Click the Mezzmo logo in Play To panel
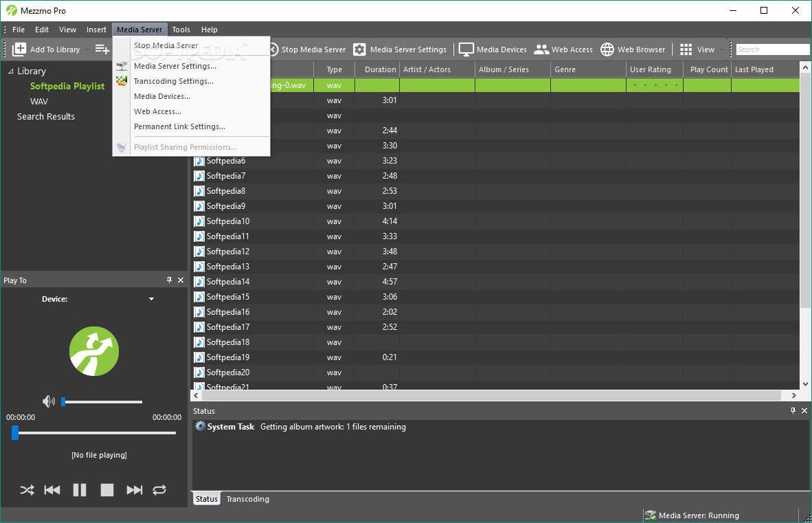 [x=94, y=351]
